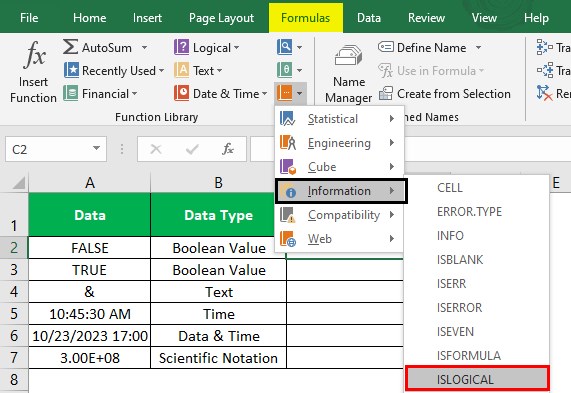
Task: Open Compatibility submenu
Action: tap(339, 215)
